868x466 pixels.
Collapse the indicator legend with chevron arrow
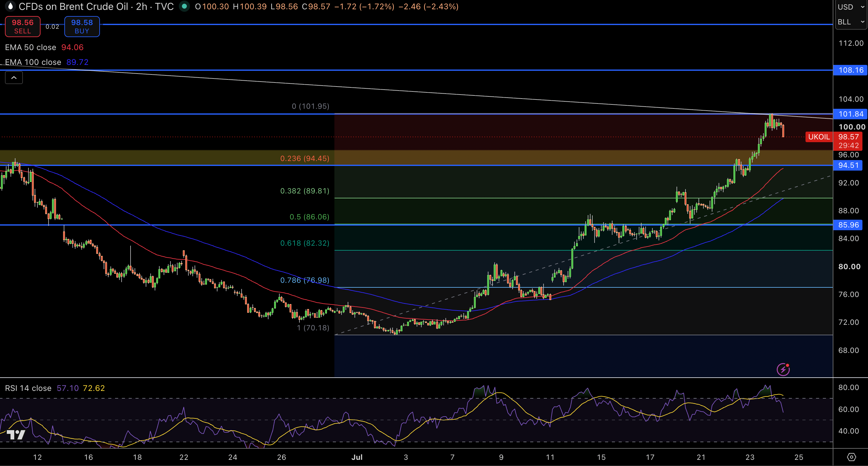tap(14, 78)
